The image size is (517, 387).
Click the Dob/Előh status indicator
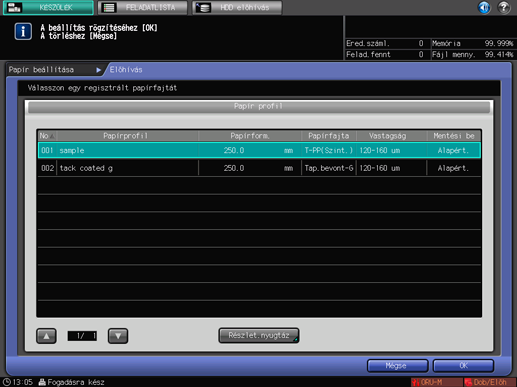pos(490,382)
